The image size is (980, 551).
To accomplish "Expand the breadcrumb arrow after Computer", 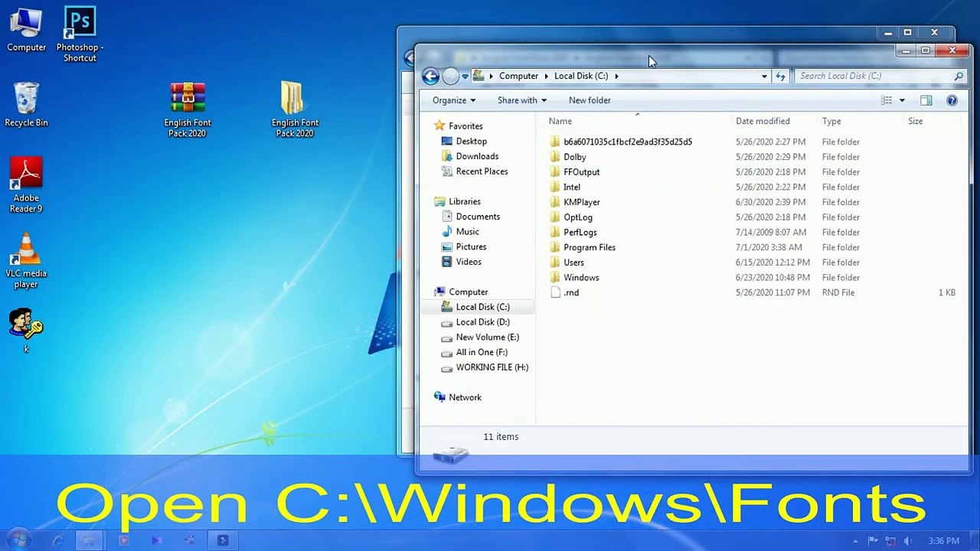I will 547,76.
